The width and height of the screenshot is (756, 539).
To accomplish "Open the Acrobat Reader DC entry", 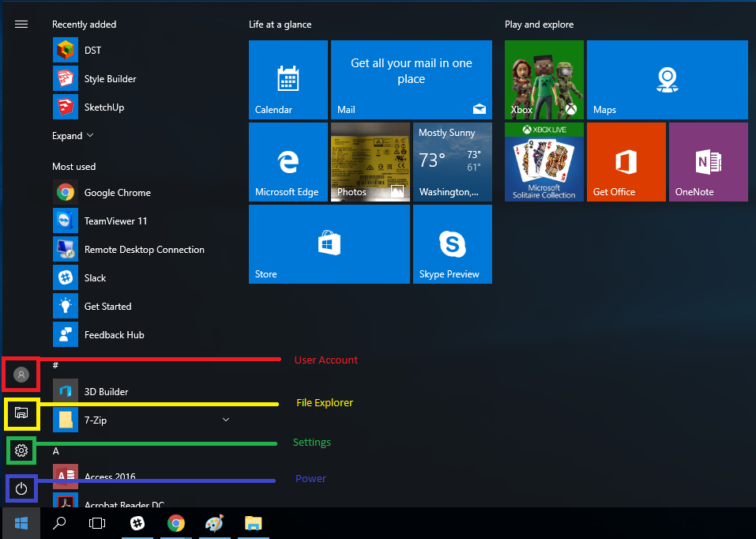I will 108,502.
